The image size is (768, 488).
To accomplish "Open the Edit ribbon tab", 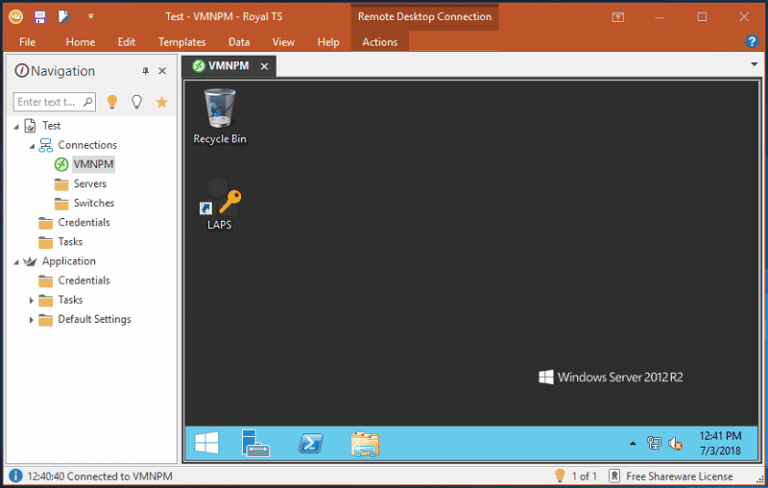I will 126,42.
